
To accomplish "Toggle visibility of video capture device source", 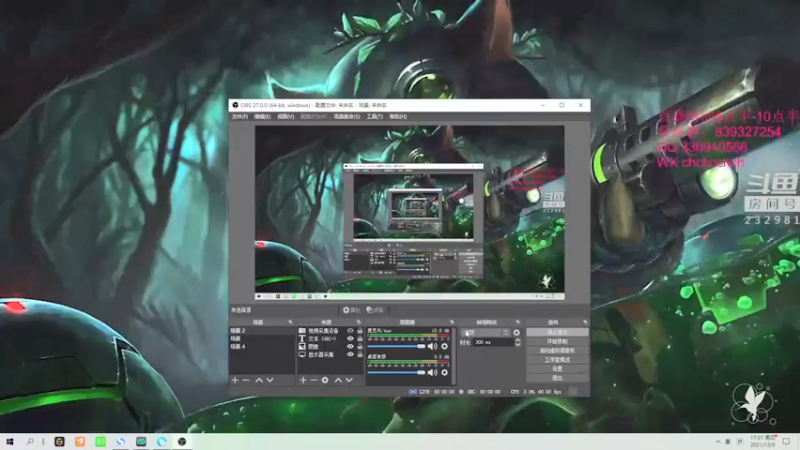I will pyautogui.click(x=351, y=331).
